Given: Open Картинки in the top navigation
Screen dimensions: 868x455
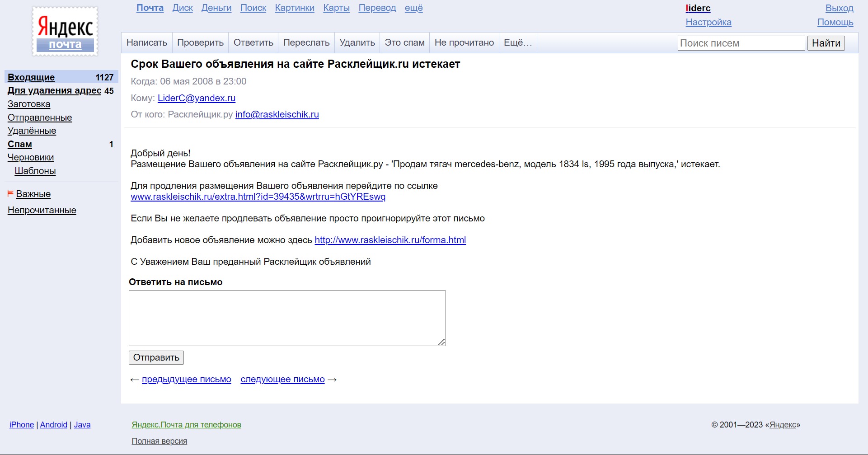Looking at the screenshot, I should [x=295, y=8].
